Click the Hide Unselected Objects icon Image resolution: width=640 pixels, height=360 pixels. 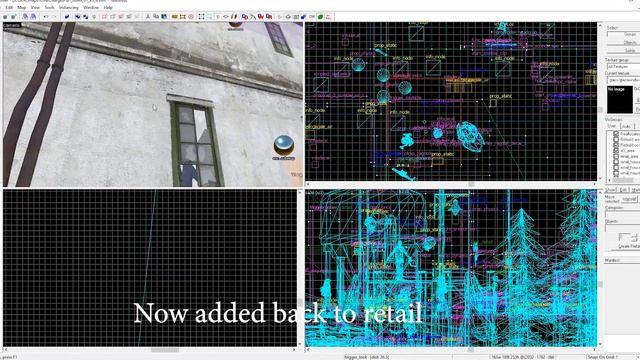(113, 17)
